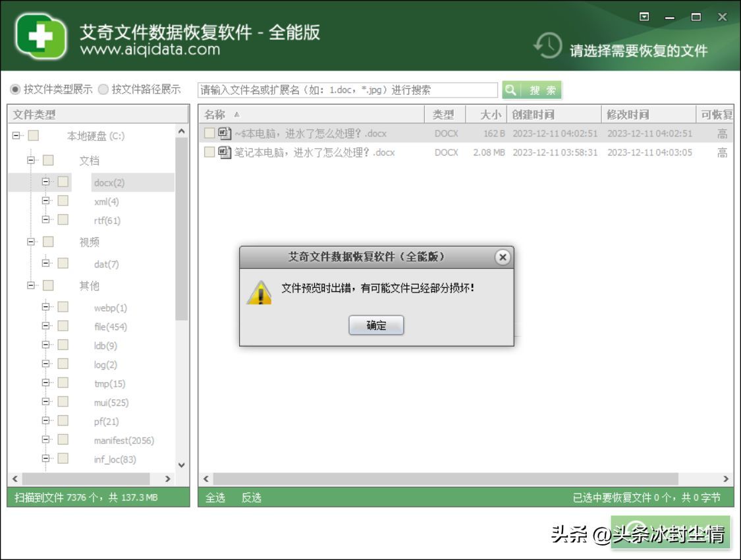Screen dimensions: 741x560
Task: Click the 162 B size cell
Action: click(x=494, y=134)
